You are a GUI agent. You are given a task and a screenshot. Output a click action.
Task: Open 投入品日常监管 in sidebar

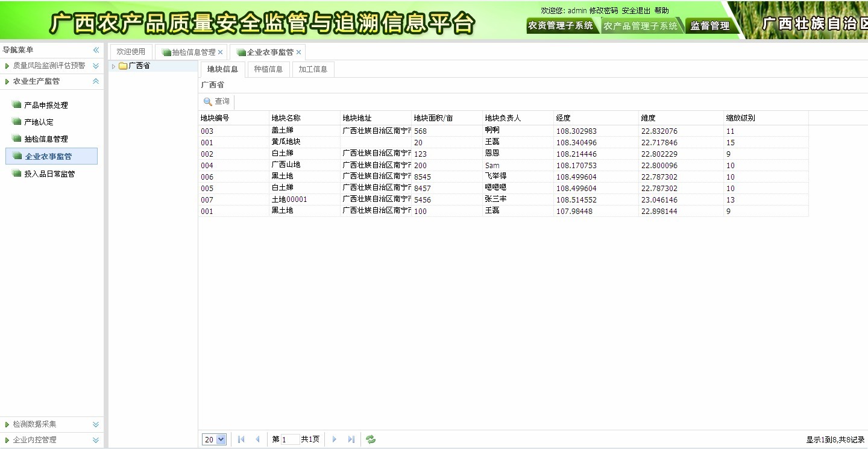pos(49,174)
